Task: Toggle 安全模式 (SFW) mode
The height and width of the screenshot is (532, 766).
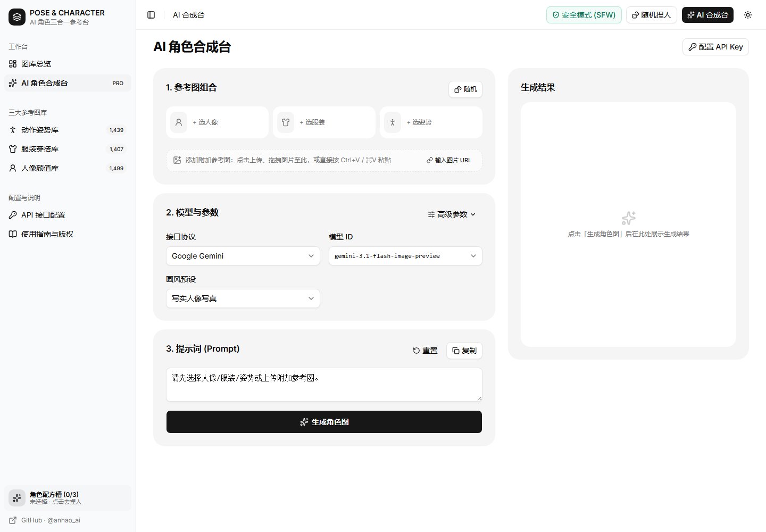Action: pos(584,15)
